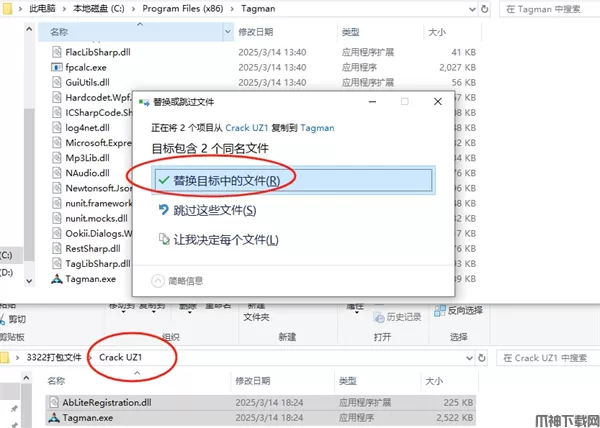Refresh the Crack UZ1 folder address bar
The image size is (600, 428).
pos(481,358)
